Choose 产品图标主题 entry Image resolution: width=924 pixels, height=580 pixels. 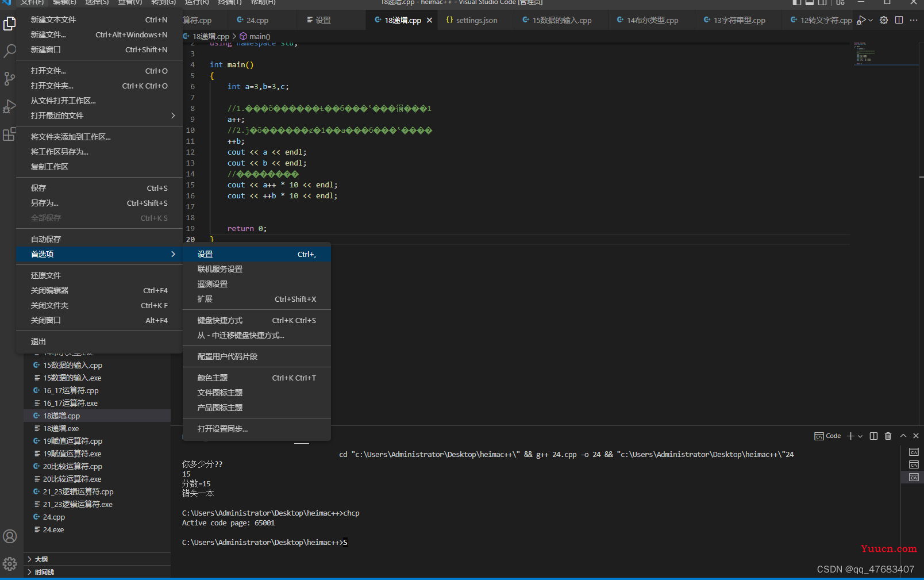pos(257,408)
